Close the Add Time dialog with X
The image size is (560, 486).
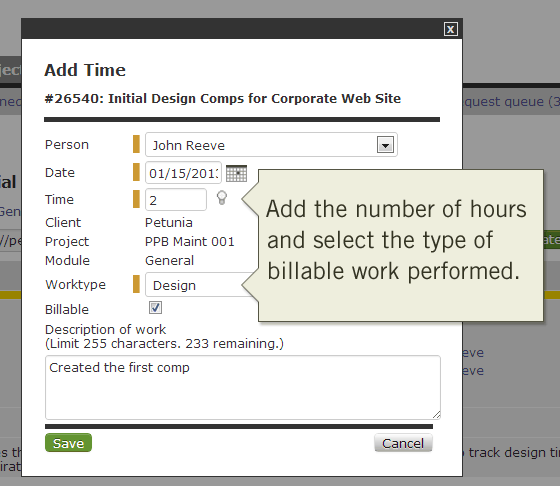click(x=451, y=29)
